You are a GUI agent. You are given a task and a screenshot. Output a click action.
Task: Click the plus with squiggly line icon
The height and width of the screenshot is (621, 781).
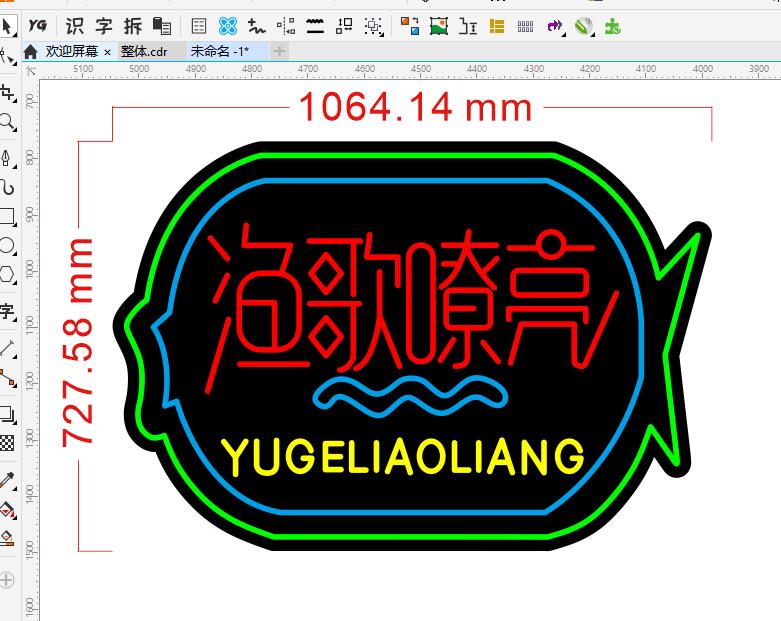tap(257, 26)
